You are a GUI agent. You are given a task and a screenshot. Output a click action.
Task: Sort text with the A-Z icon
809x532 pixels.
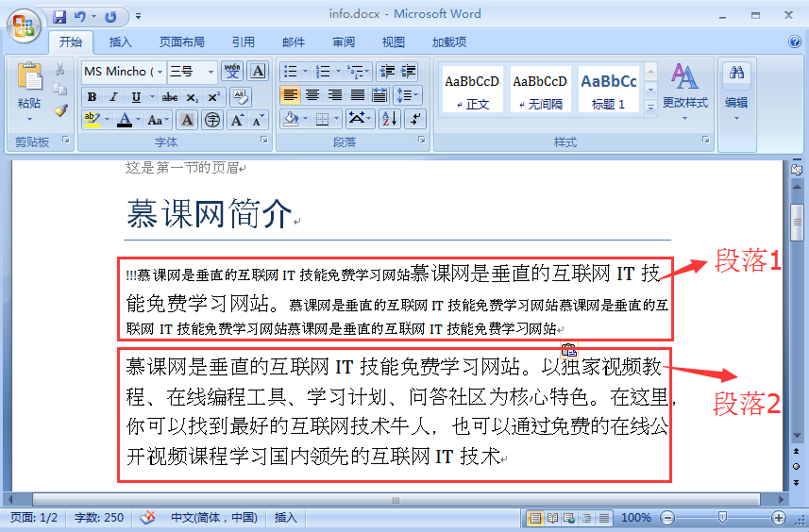click(x=390, y=119)
